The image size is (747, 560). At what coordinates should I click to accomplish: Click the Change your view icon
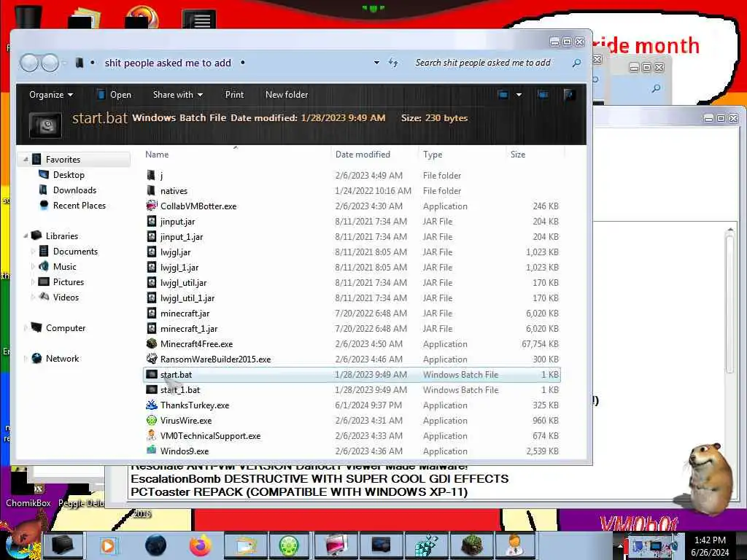(x=503, y=94)
